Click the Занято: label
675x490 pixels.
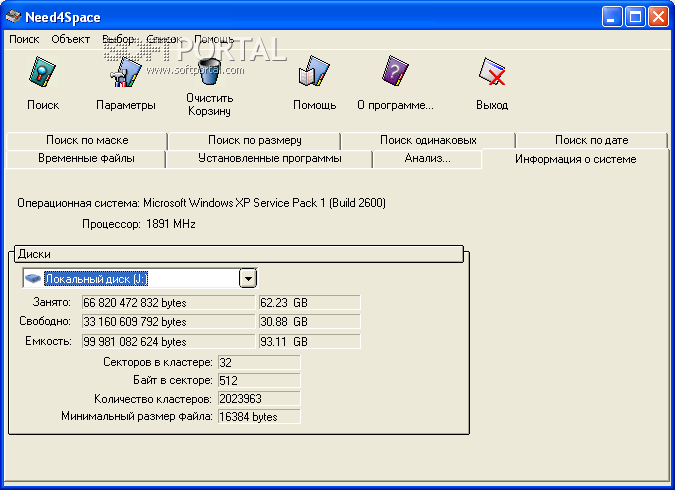pyautogui.click(x=52, y=302)
